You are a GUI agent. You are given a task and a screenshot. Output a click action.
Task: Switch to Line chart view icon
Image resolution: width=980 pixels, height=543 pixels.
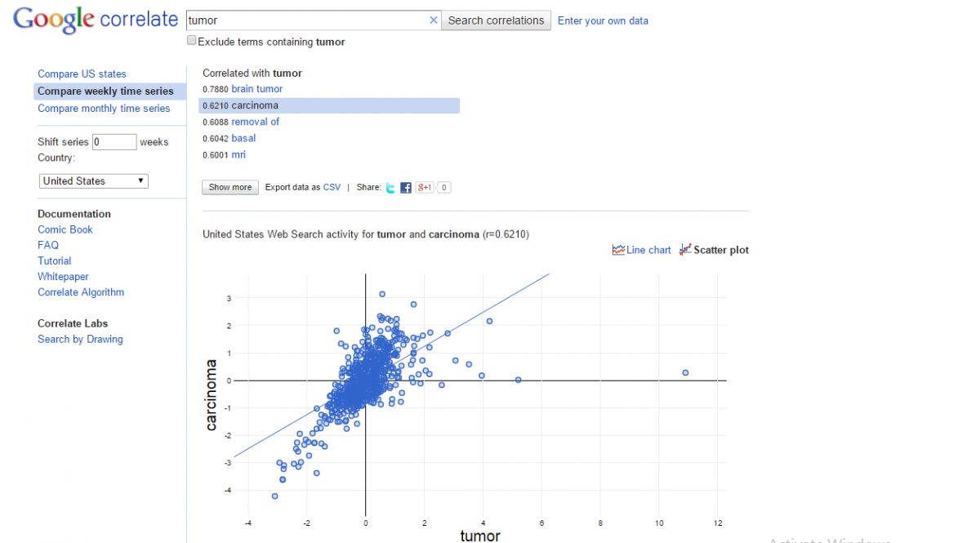(618, 250)
